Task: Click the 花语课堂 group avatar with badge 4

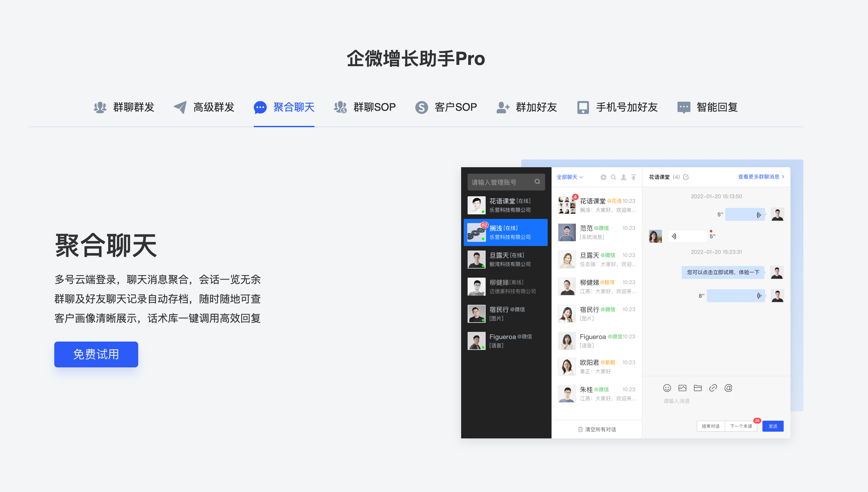Action: [566, 205]
